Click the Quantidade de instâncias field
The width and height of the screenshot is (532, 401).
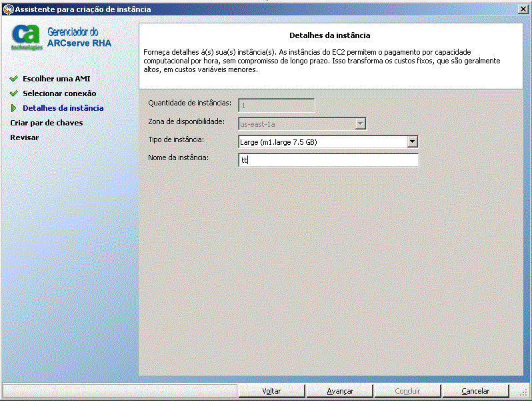coord(277,105)
